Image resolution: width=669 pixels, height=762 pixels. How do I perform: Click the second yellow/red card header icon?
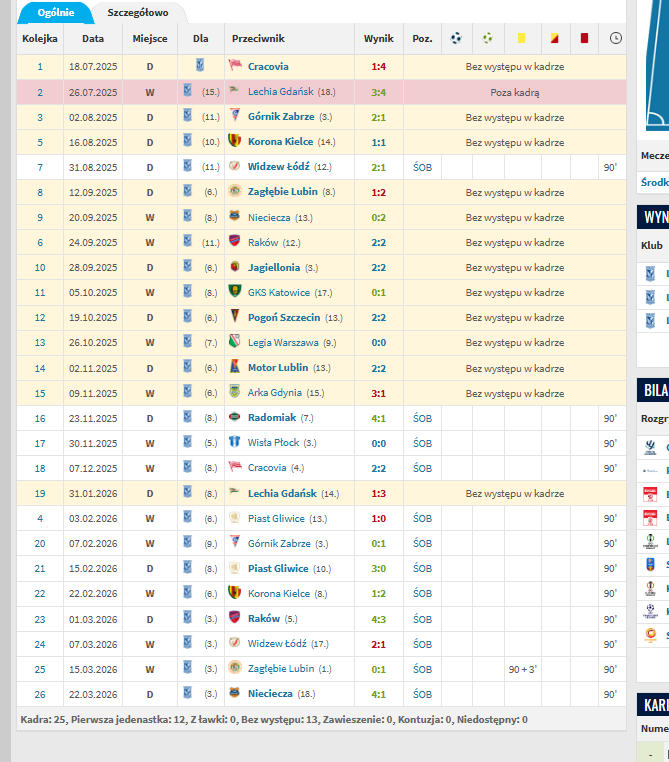(x=554, y=38)
